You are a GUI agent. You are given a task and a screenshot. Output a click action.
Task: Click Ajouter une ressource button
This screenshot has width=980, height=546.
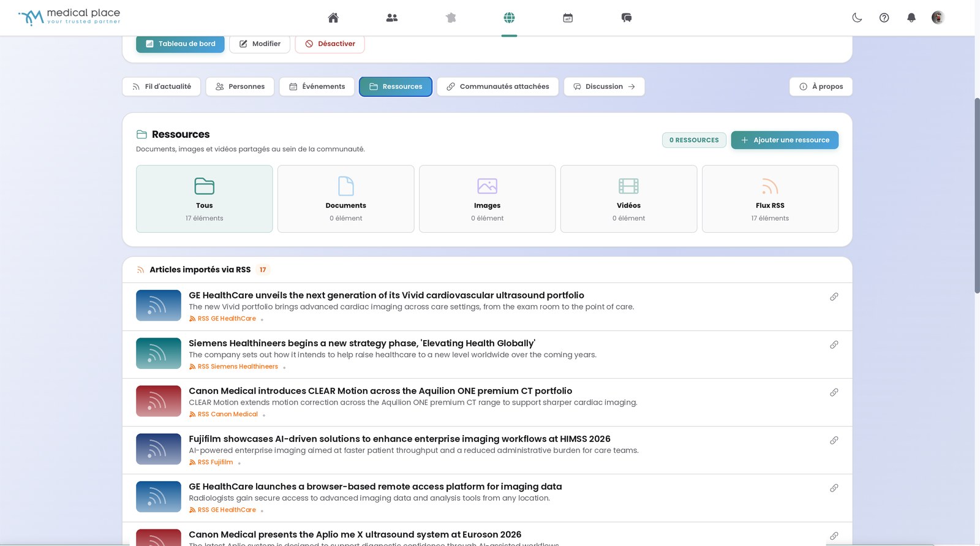tap(785, 140)
